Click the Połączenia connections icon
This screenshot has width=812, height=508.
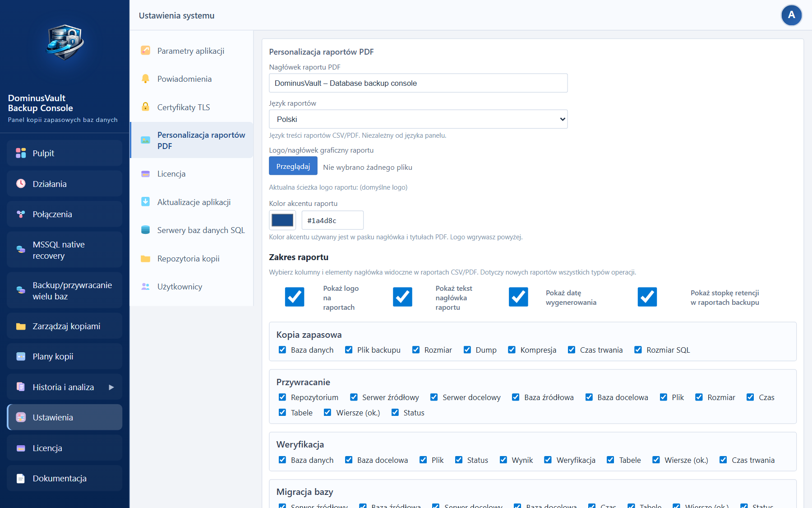[x=21, y=214]
